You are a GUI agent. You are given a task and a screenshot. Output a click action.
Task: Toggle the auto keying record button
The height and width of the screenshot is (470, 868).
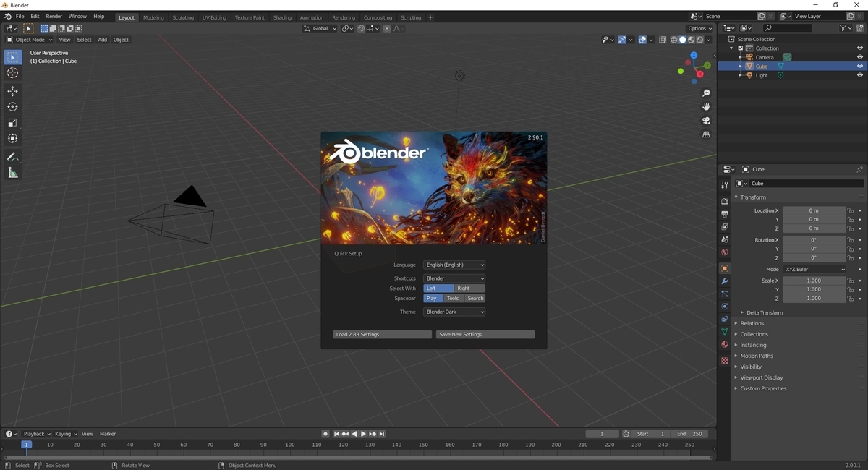click(325, 434)
